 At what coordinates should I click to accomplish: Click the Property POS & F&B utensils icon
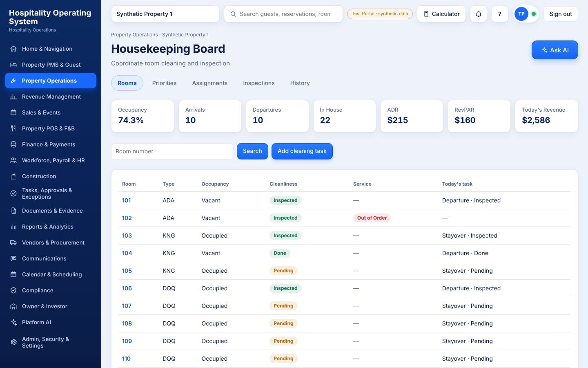[x=13, y=128]
